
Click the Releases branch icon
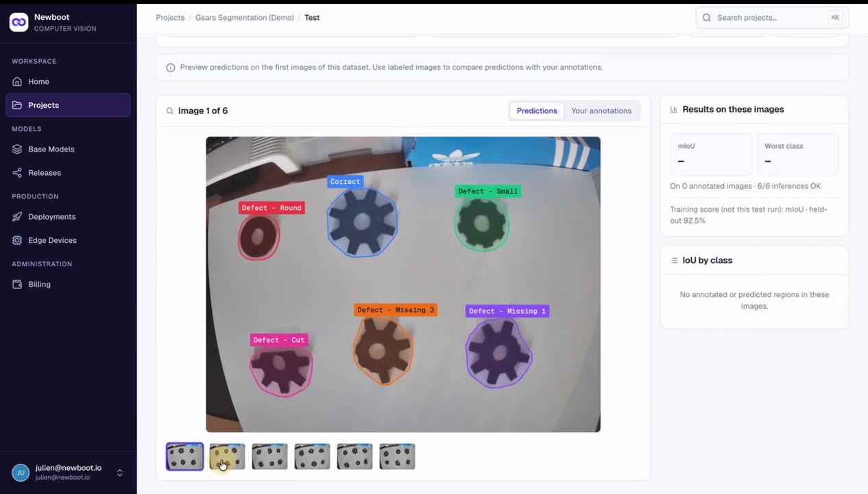tap(17, 173)
